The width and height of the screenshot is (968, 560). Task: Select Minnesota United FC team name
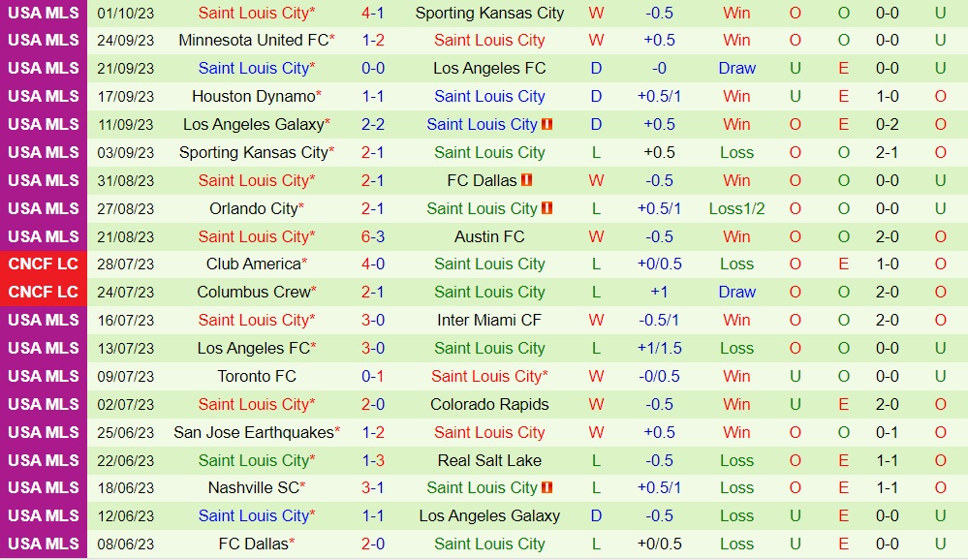[254, 40]
